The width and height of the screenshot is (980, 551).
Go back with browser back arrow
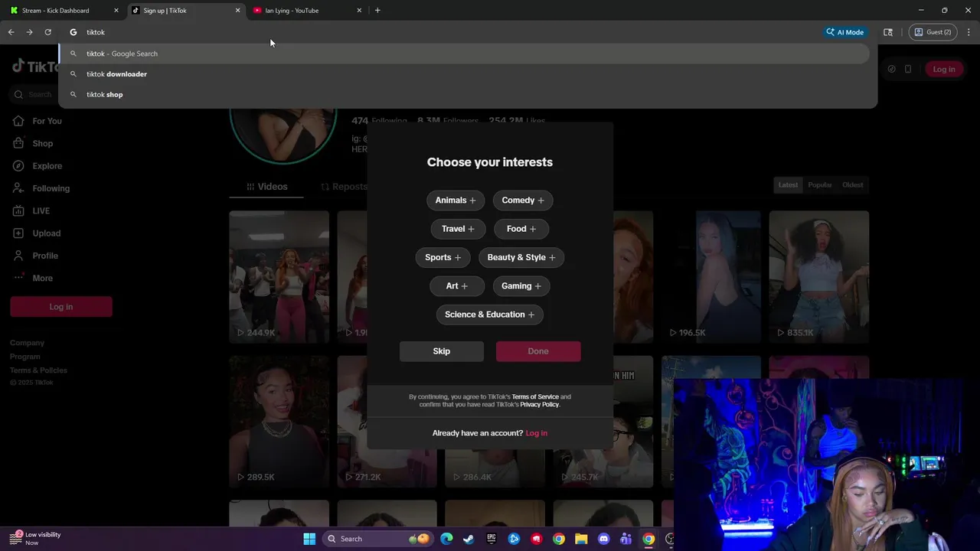[x=11, y=32]
